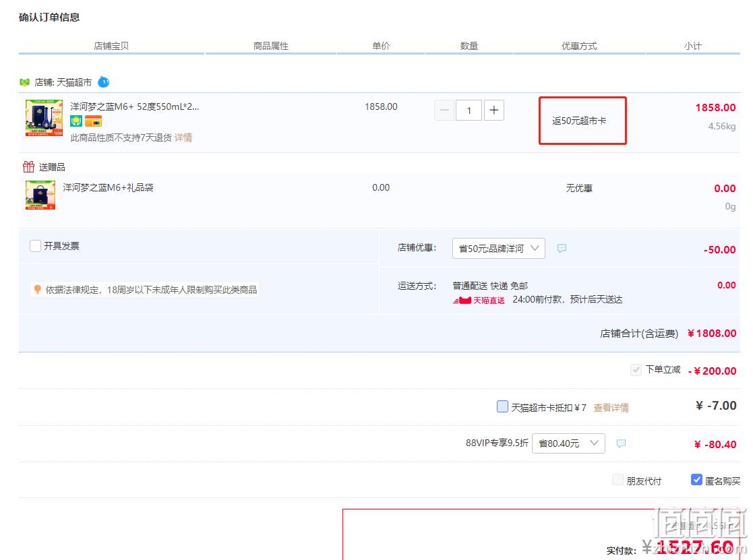
Task: Expand the 省80.40元 88VIP dropdown
Action: click(568, 443)
